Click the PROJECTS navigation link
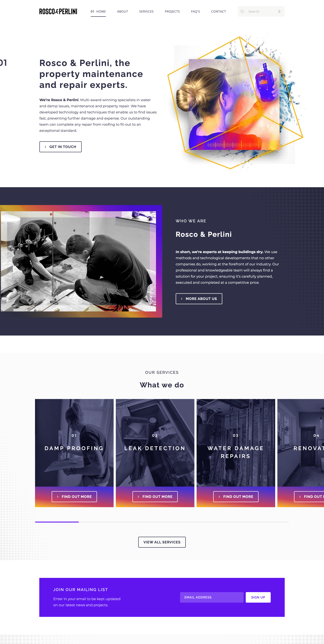 172,11
